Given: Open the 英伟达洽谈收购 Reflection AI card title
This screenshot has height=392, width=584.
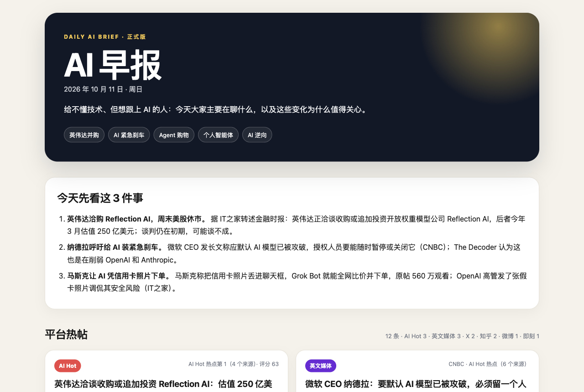Looking at the screenshot, I should 163,384.
